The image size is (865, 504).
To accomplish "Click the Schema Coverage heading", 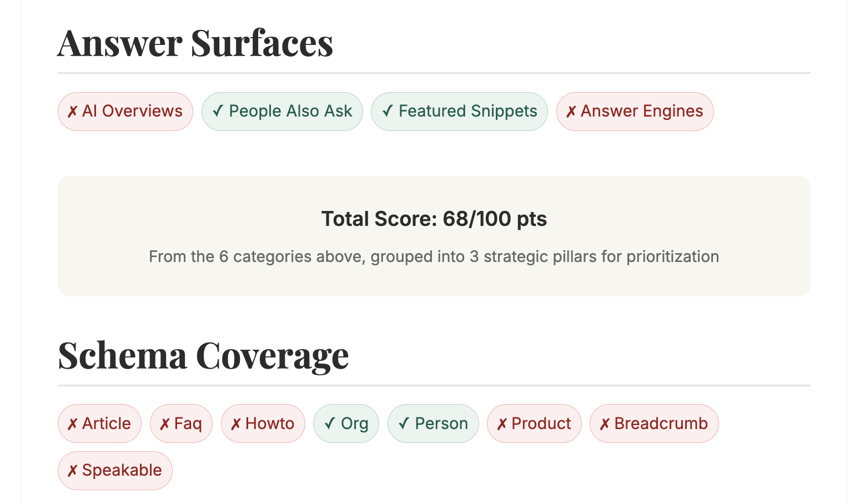I will tap(203, 356).
